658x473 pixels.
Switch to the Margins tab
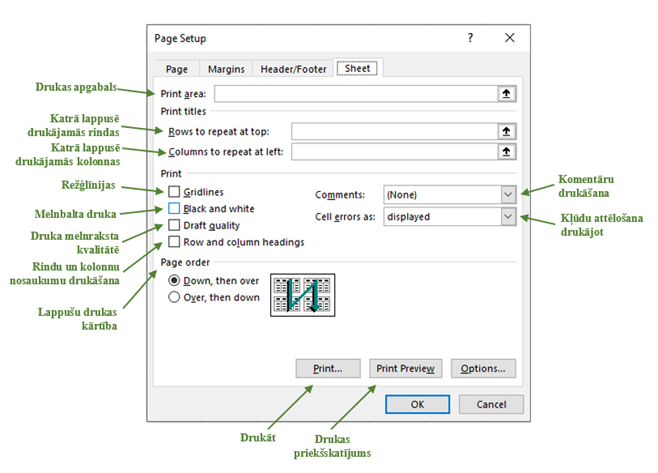pyautogui.click(x=225, y=69)
